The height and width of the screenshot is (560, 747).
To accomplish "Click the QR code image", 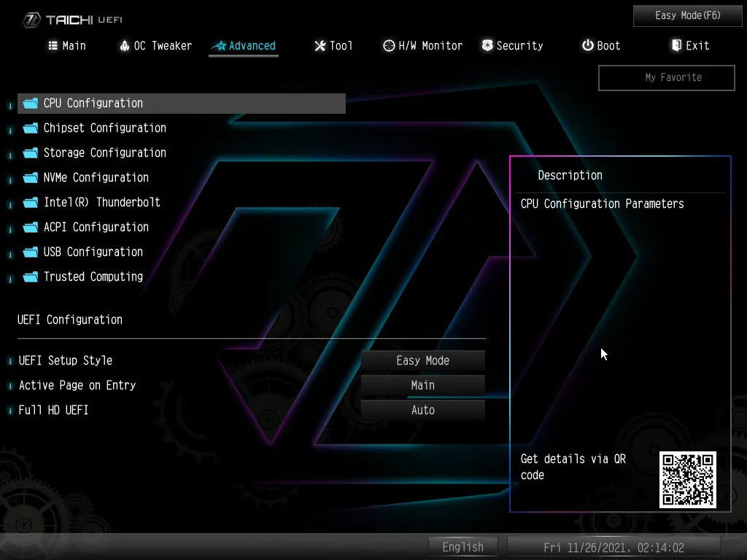I will click(x=687, y=480).
